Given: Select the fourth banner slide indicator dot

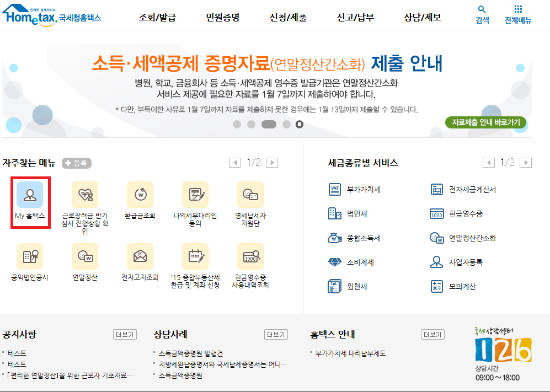Looking at the screenshot, I should click(286, 125).
